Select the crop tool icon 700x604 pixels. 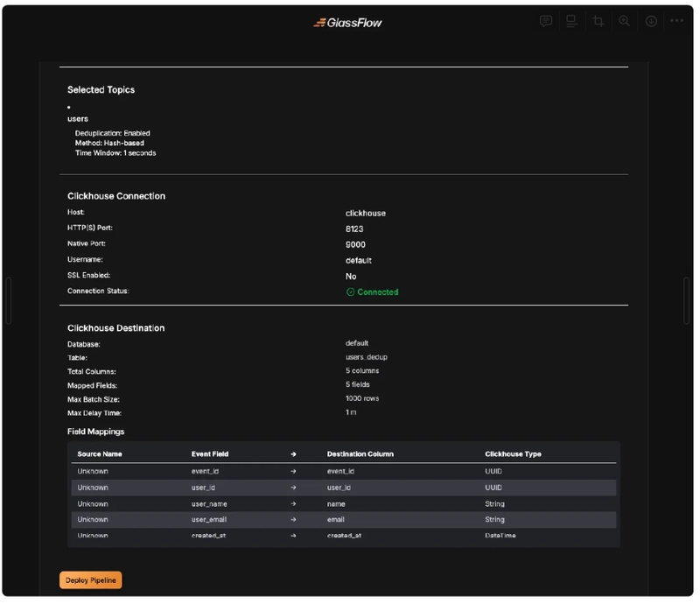pos(598,21)
